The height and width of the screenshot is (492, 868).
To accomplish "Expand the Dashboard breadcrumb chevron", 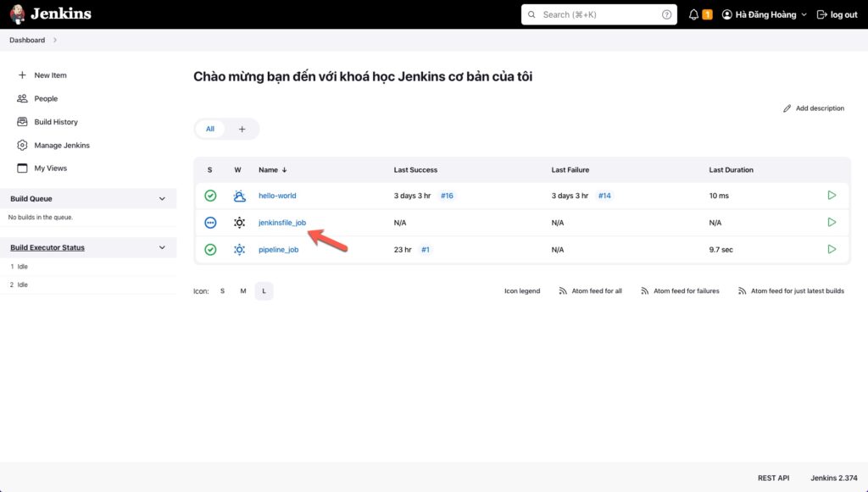I will point(55,40).
